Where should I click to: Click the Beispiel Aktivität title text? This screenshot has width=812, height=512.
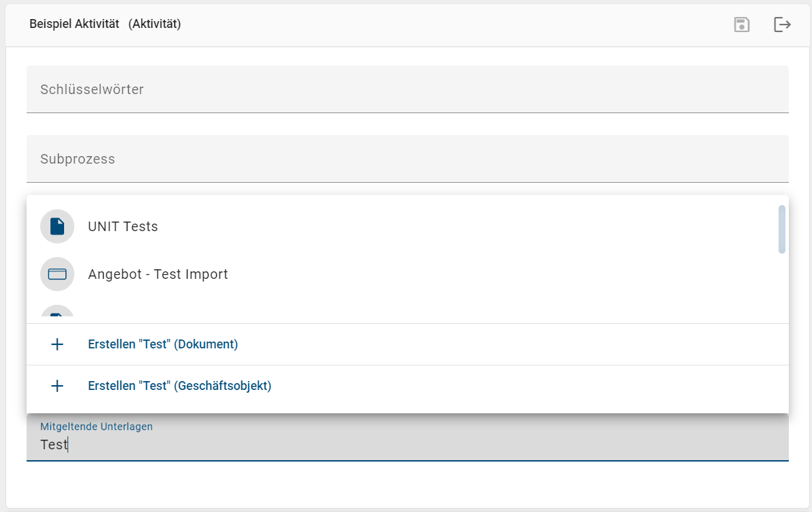[x=74, y=24]
